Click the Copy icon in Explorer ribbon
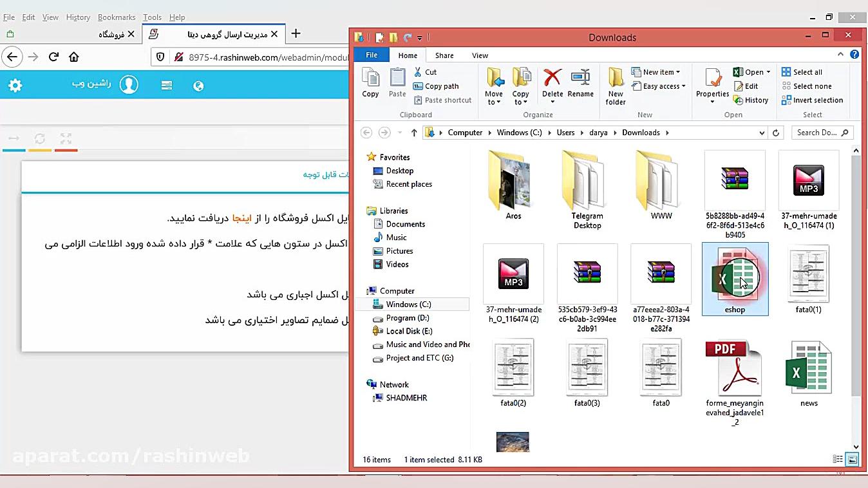Viewport: 868px width, 488px height. 370,84
